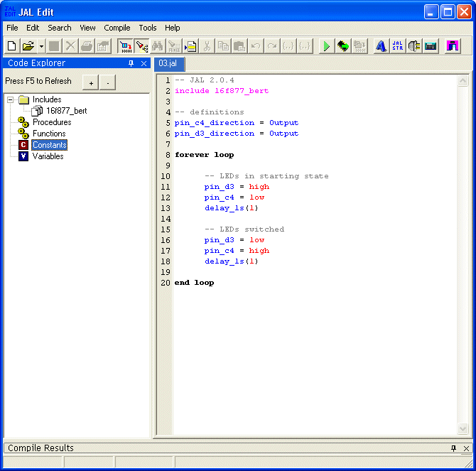The image size is (476, 471).
Task: Click the Redo arrow icon
Action: [272, 46]
